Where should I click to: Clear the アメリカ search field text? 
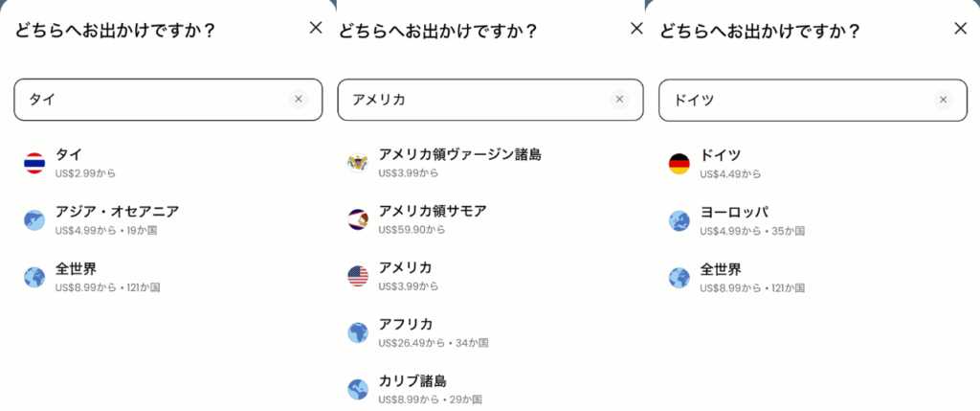[x=619, y=99]
